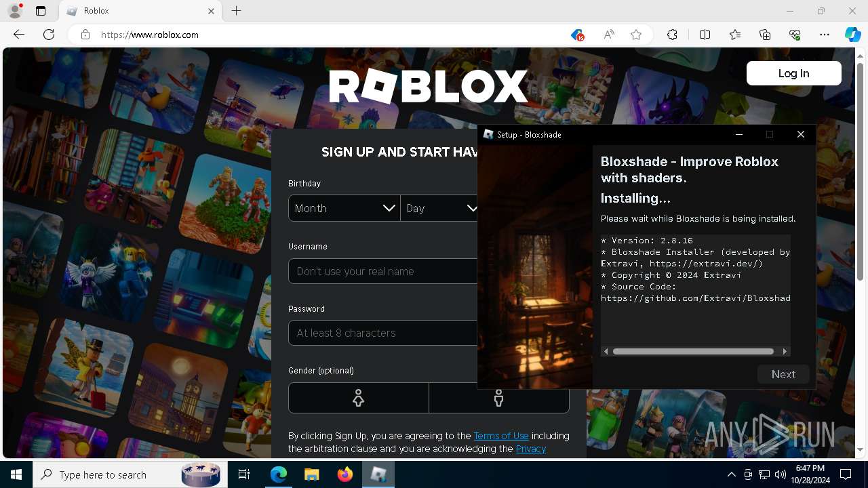Click left arrow of Bloxshade log scrollbar
868x488 pixels.
(606, 351)
